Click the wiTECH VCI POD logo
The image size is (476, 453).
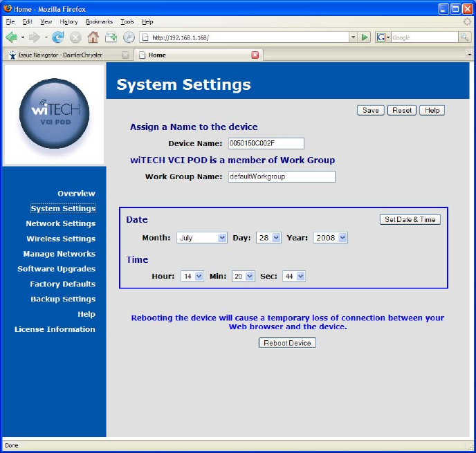[55, 113]
